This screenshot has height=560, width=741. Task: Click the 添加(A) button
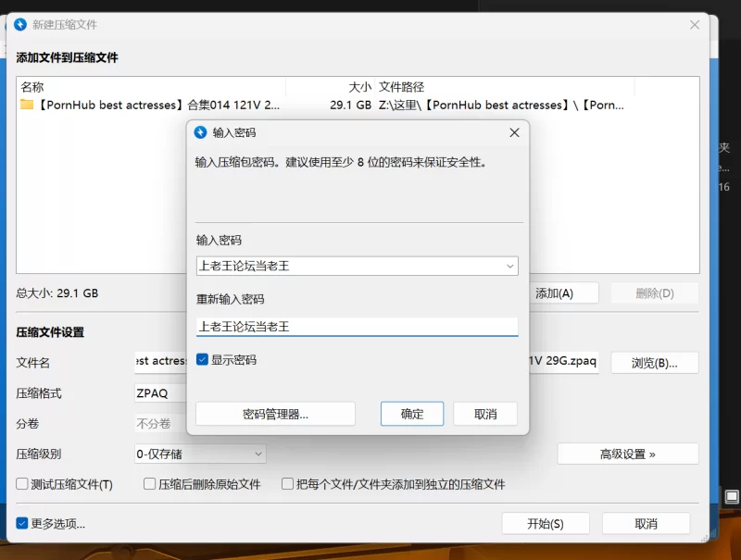563,293
